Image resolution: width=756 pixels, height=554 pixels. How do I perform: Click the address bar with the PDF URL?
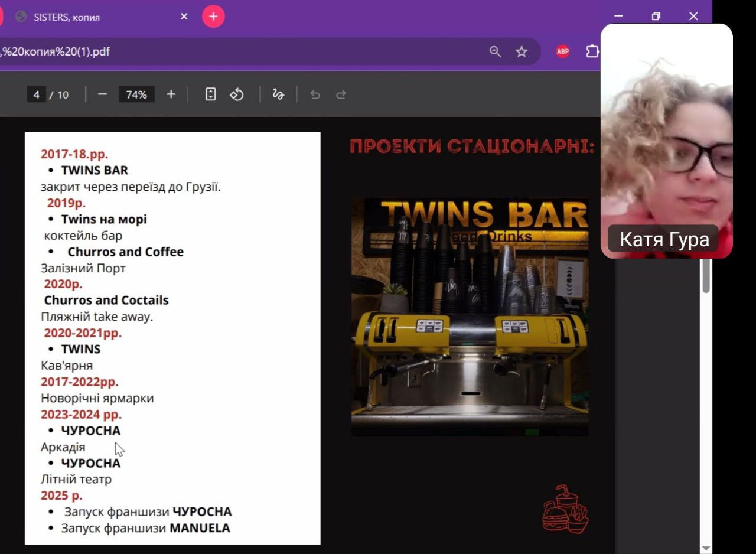tap(236, 52)
